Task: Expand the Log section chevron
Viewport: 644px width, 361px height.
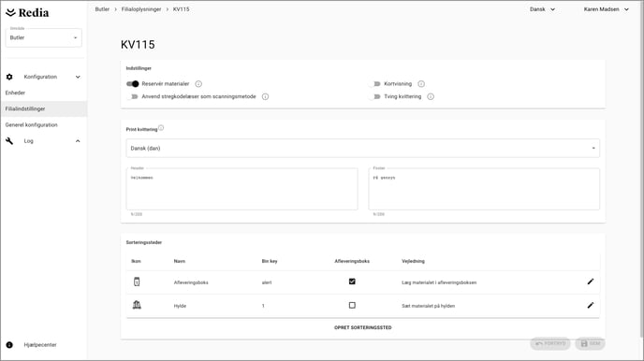Action: point(78,141)
